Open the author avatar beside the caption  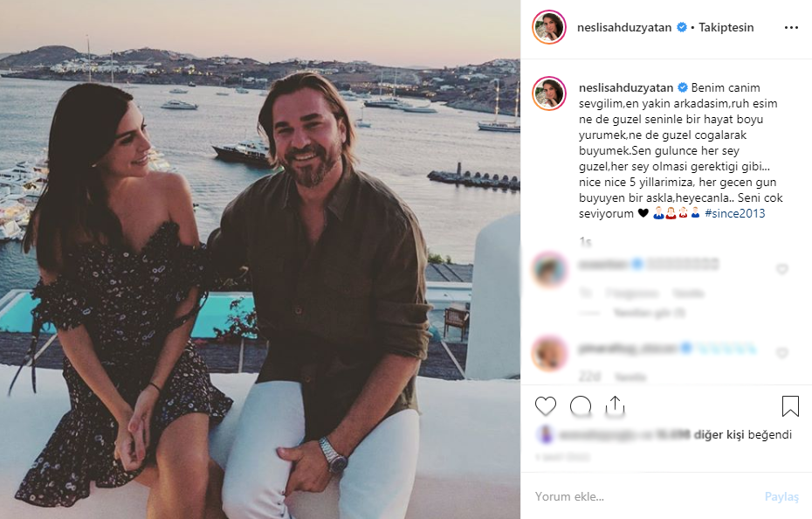(x=550, y=94)
